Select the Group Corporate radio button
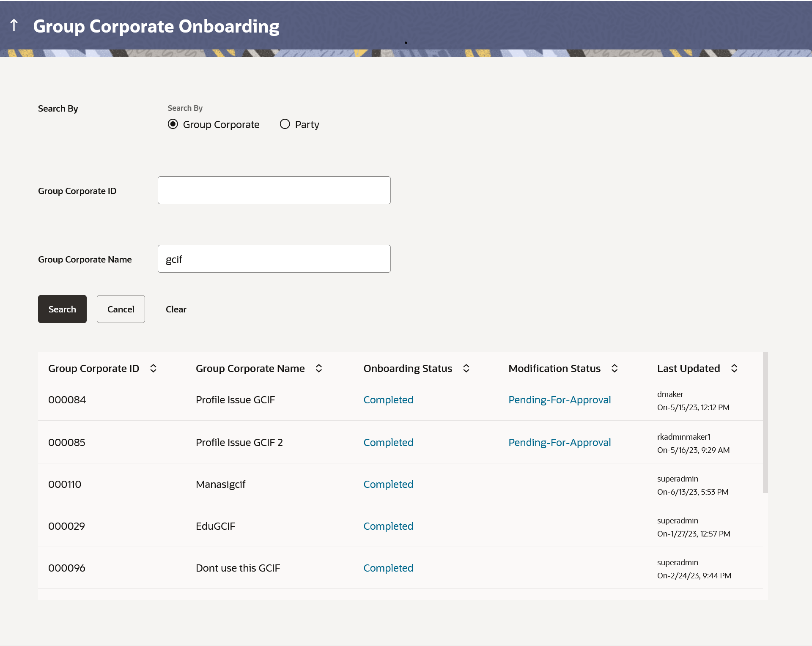 173,124
